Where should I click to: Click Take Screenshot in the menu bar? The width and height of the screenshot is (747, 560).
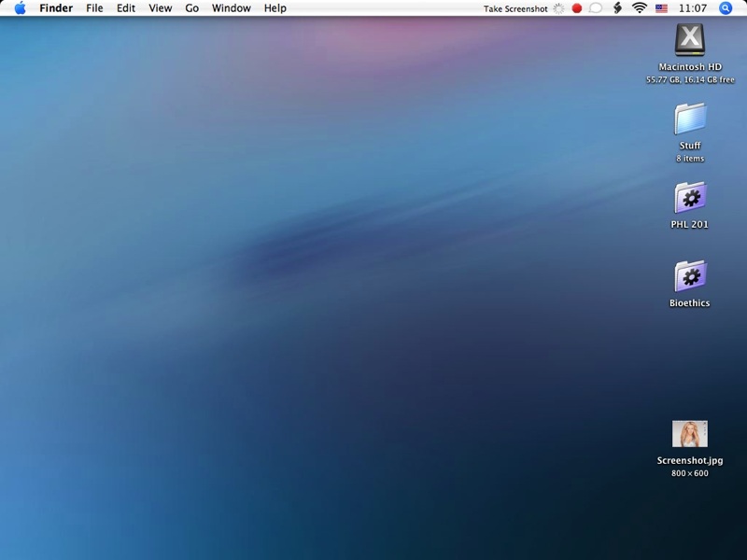(515, 8)
